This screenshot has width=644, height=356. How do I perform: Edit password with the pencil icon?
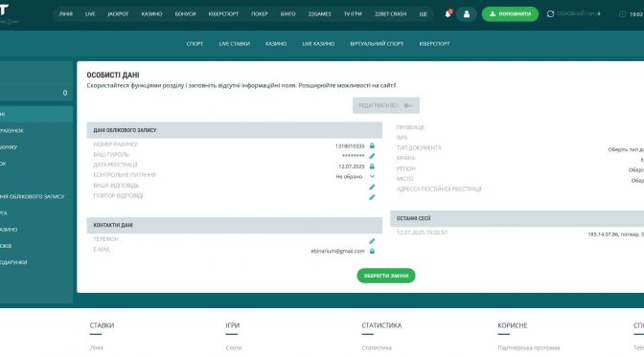tap(372, 156)
